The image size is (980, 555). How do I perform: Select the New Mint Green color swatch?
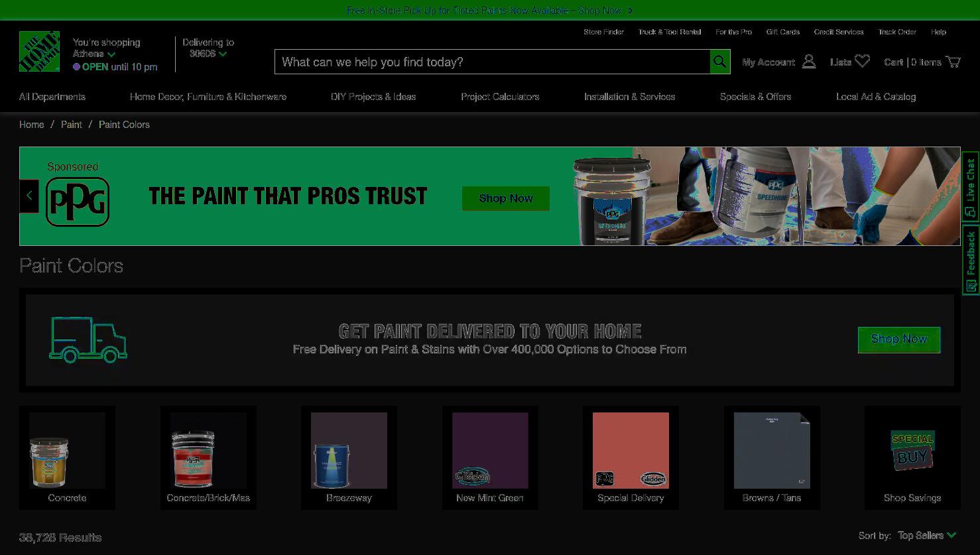tap(490, 458)
